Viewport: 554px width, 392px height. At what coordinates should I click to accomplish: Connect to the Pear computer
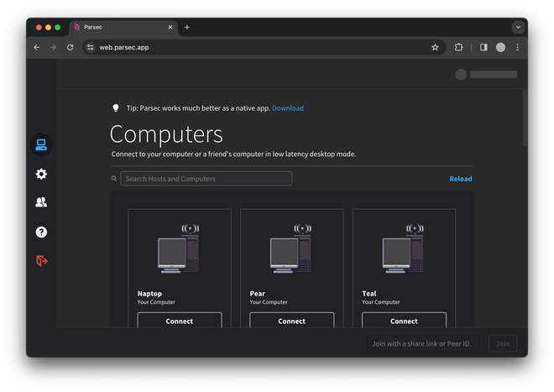[292, 321]
